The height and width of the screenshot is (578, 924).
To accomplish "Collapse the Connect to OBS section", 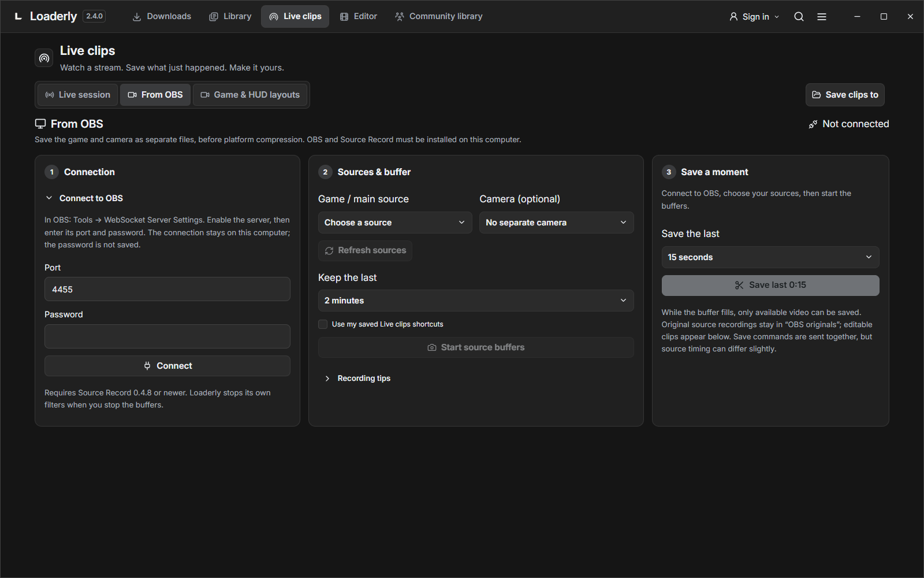I will pos(84,198).
